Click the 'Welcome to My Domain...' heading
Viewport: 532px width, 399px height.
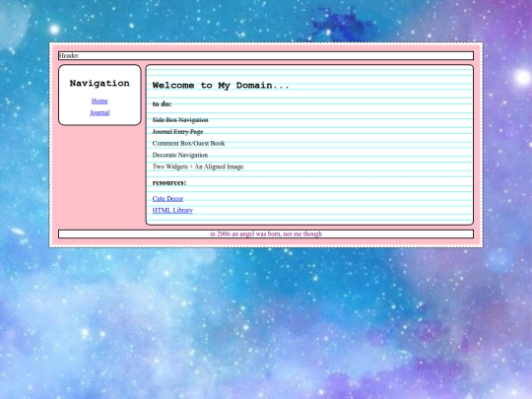[x=221, y=86]
